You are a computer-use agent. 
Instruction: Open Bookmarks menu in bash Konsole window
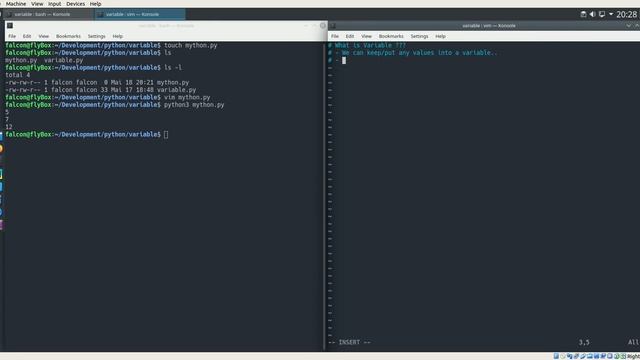click(x=68, y=36)
